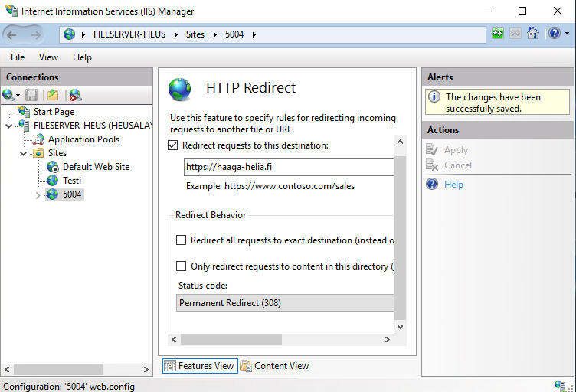Click feature pane horizontal scroll left arrow
576x392 pixels.
174,339
